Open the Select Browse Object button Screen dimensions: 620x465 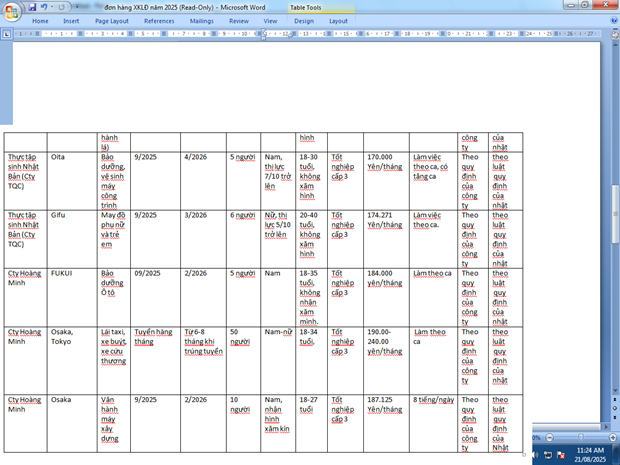[615, 408]
